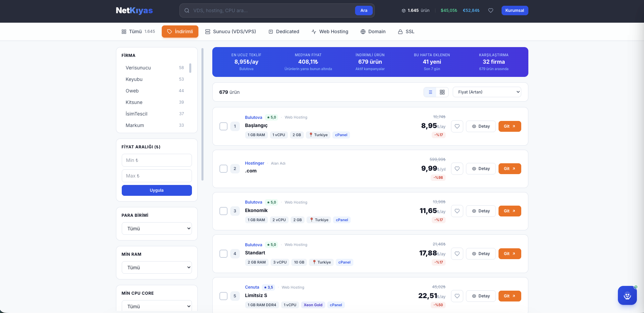644x313 pixels.
Task: Select checkbox for Ekonomik plan
Action: (223, 211)
